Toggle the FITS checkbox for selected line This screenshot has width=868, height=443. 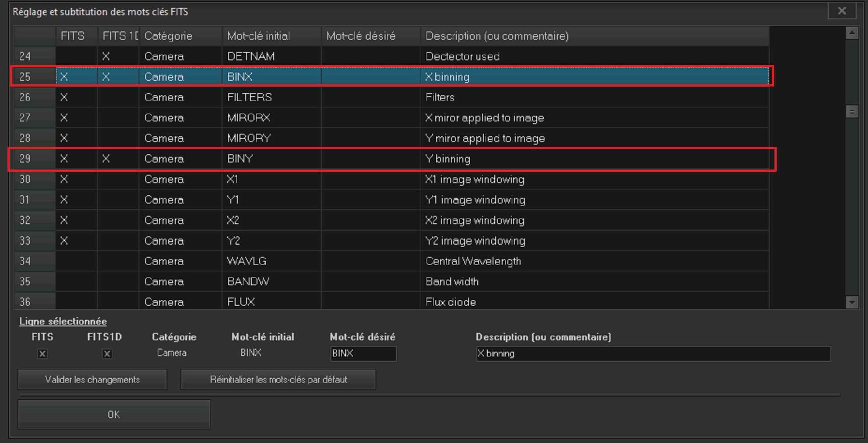click(x=42, y=354)
